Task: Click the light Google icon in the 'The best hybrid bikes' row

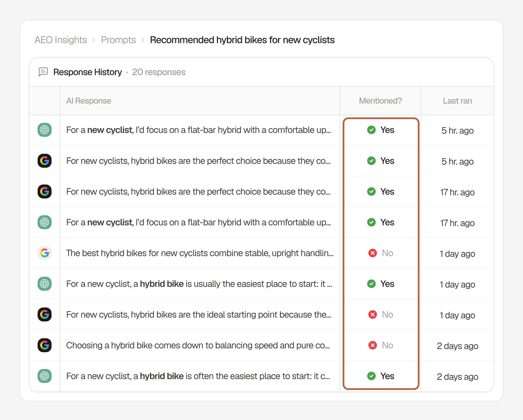Action: coord(45,253)
